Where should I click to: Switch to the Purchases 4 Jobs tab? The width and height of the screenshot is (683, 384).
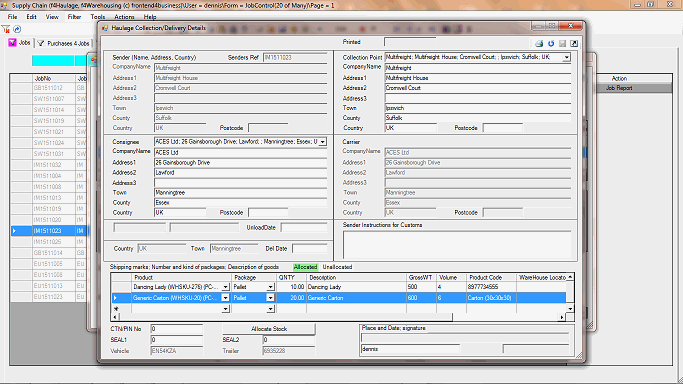pyautogui.click(x=64, y=43)
